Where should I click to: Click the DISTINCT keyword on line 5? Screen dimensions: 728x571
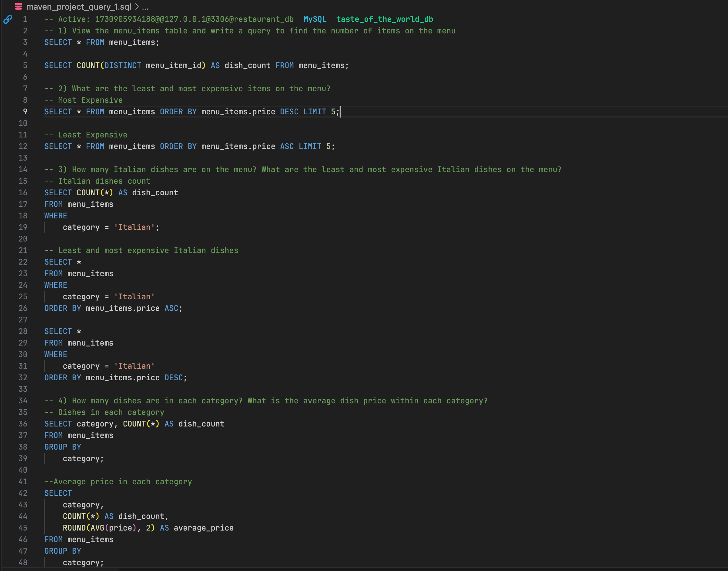coord(123,66)
